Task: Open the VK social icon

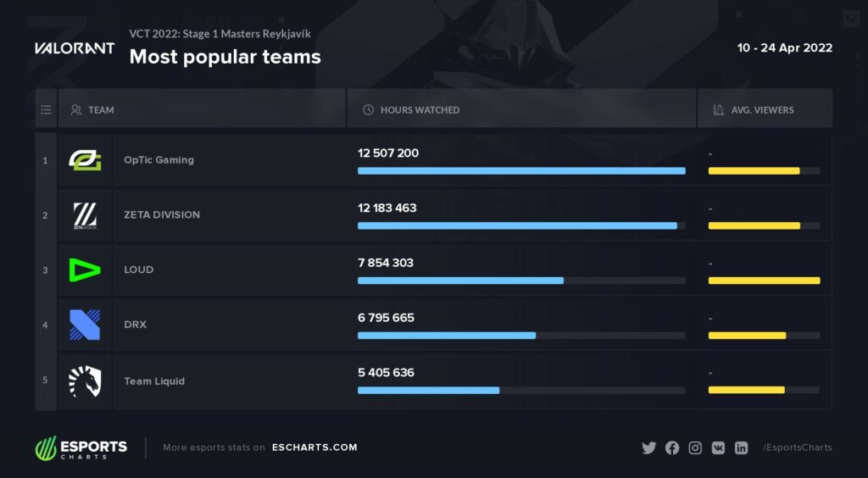Action: 718,448
